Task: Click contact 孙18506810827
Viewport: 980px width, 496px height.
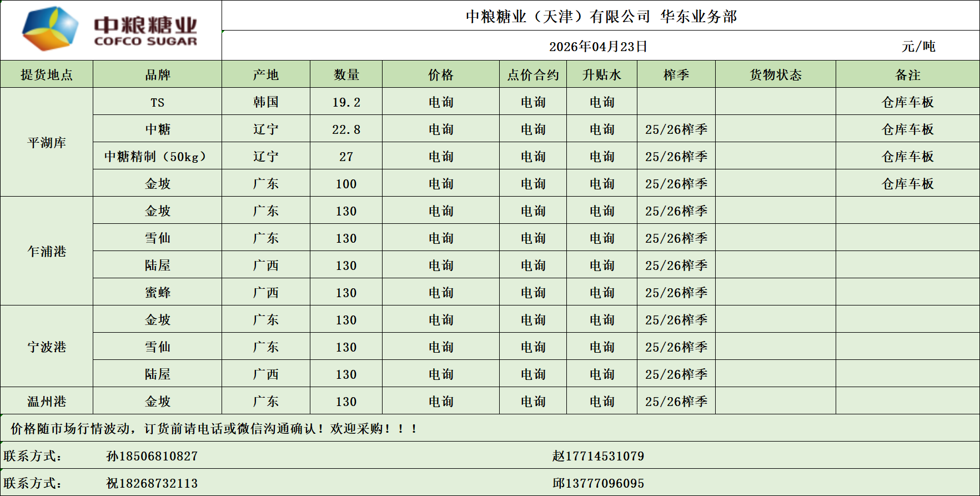Action: (152, 456)
